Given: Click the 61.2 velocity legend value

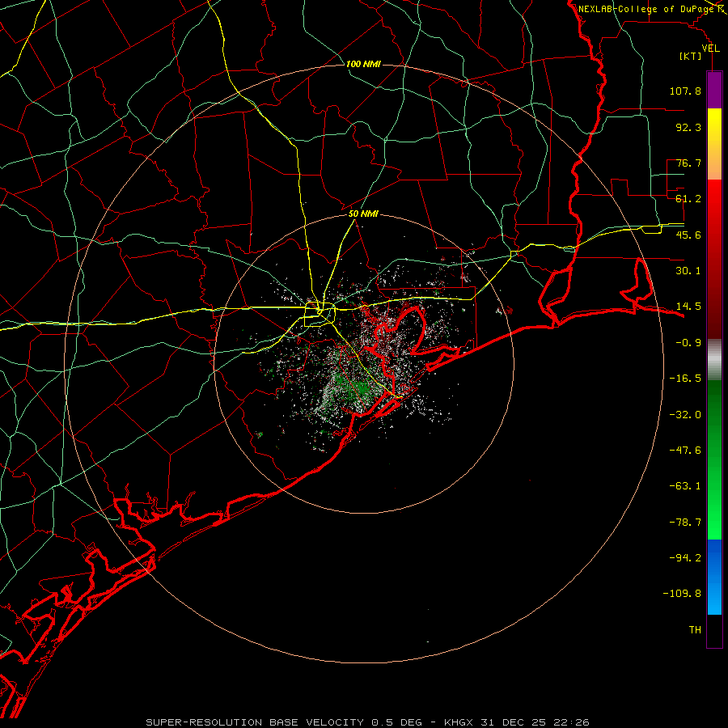Looking at the screenshot, I should [x=688, y=199].
